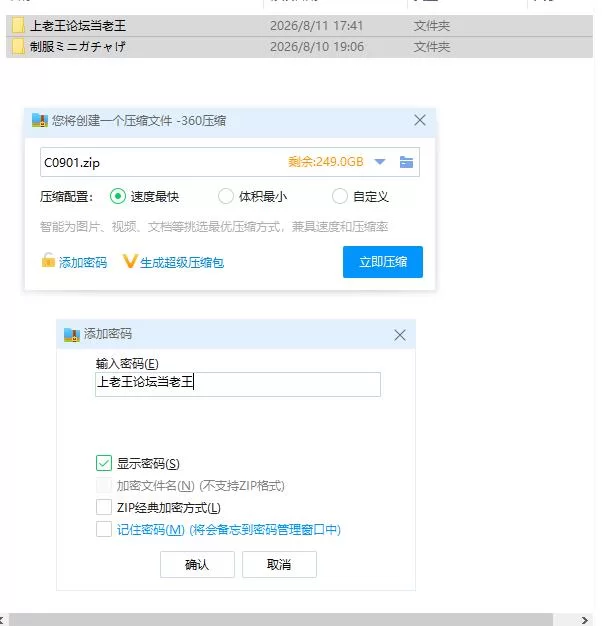Viewport: 607px width, 626px height.
Task: Click 压缩配置: label
Action: (x=66, y=196)
